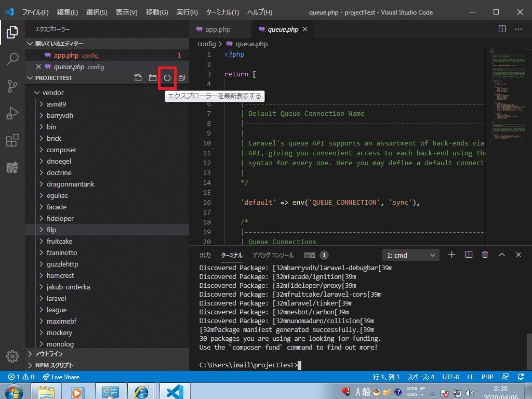Image resolution: width=532 pixels, height=399 pixels.
Task: Expand the barryvdh folder
Action: (x=107, y=115)
